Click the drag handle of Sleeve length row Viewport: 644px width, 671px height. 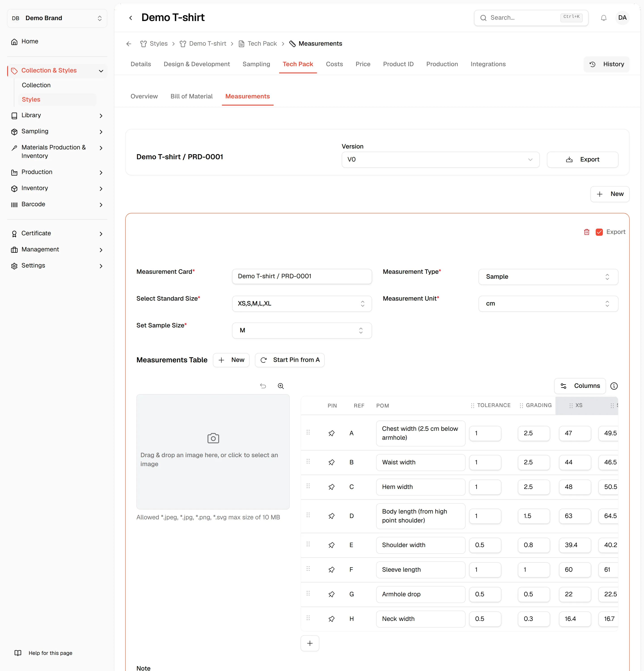coord(308,569)
